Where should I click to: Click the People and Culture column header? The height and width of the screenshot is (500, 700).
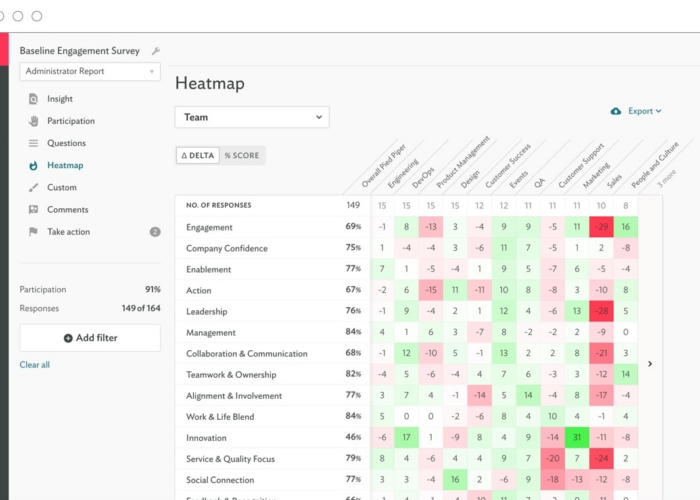tap(654, 165)
